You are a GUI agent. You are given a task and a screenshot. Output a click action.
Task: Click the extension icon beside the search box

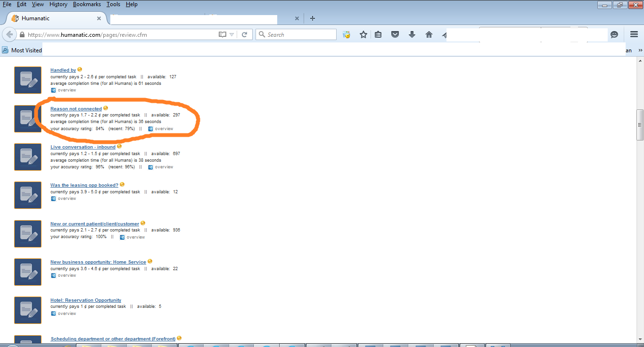coord(347,34)
